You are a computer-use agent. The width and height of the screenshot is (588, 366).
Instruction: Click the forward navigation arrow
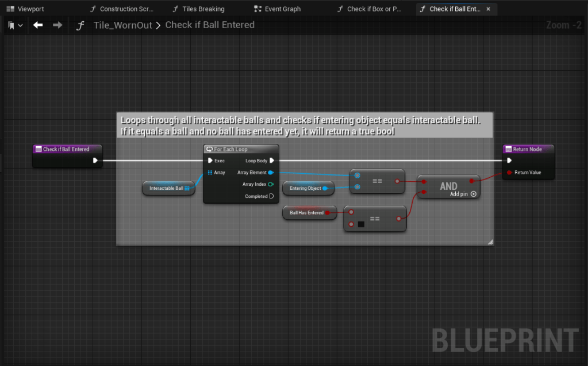(57, 25)
